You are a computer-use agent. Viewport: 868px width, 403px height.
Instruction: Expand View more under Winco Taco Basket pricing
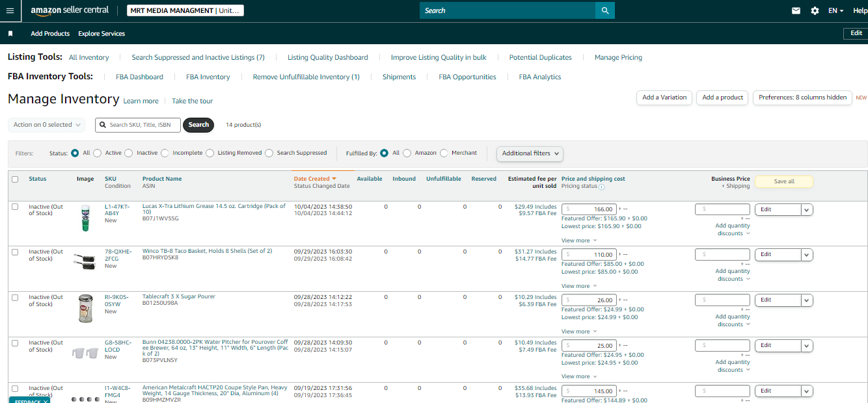pyautogui.click(x=578, y=286)
